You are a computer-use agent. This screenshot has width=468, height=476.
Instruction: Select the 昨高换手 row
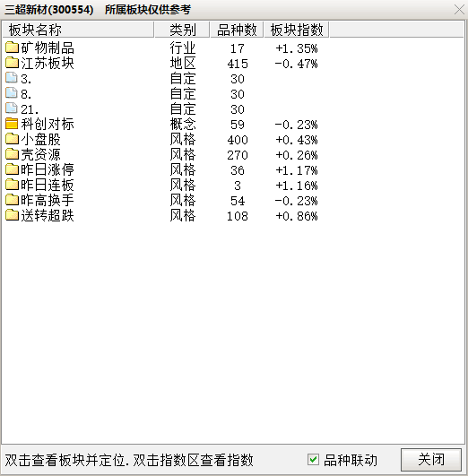tap(233, 200)
